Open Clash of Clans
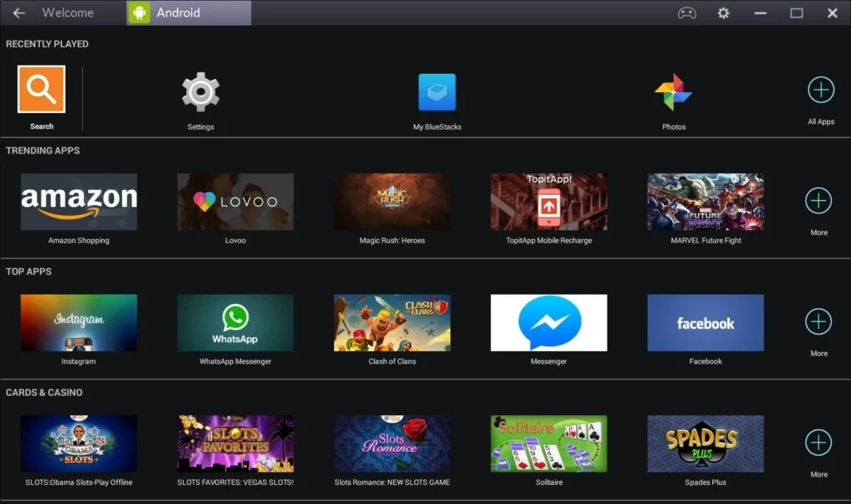The height and width of the screenshot is (504, 851). (x=392, y=322)
